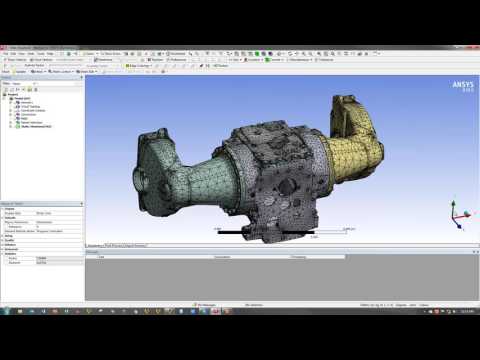Click the triad ISO axis ball

click(x=466, y=213)
